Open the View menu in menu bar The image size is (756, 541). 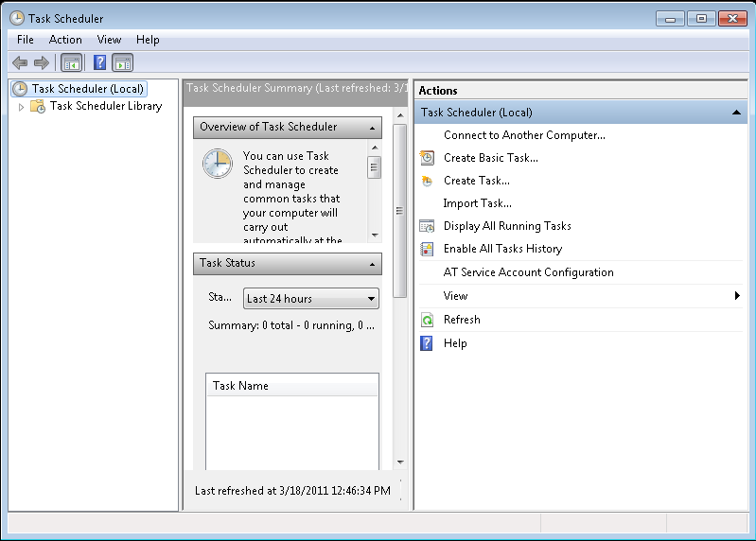click(109, 40)
